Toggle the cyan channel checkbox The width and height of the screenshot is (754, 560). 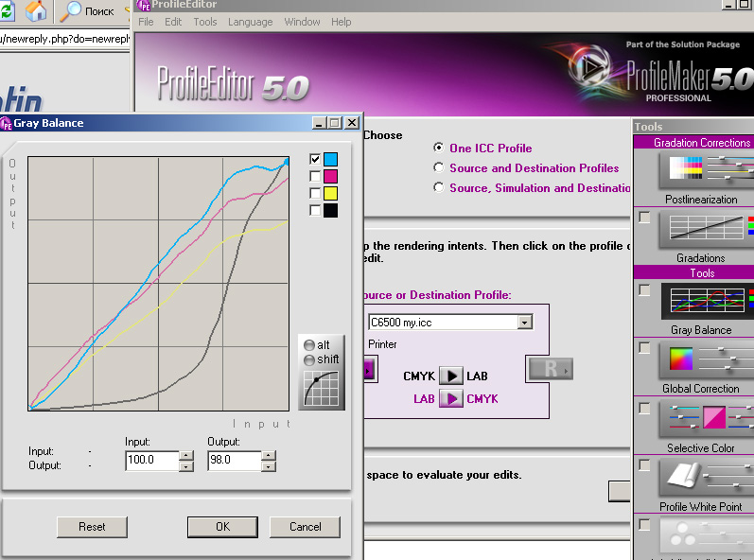point(315,159)
